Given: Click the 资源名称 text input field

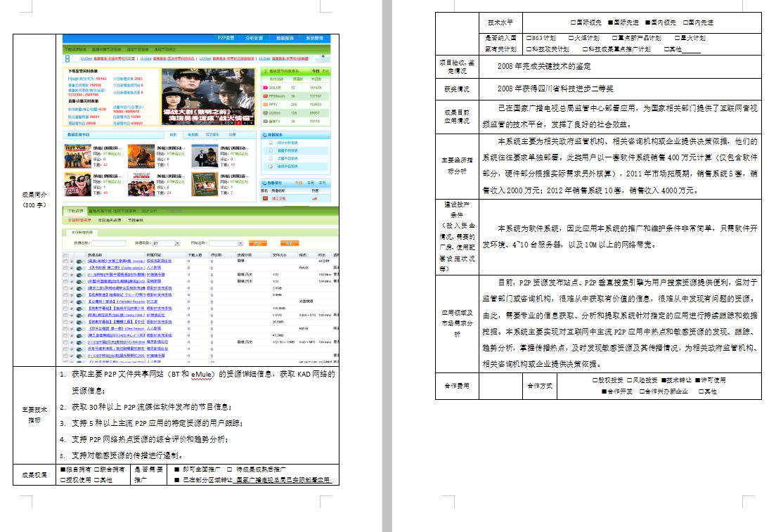Looking at the screenshot, I should (x=109, y=243).
